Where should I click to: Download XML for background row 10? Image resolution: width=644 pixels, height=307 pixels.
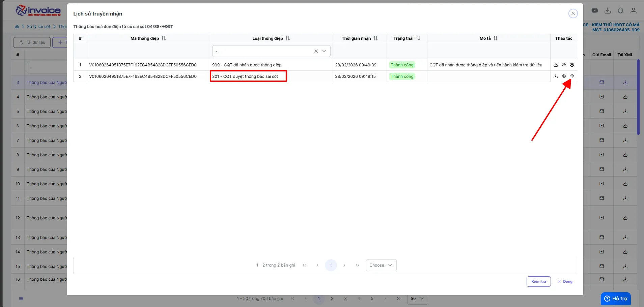point(625,184)
